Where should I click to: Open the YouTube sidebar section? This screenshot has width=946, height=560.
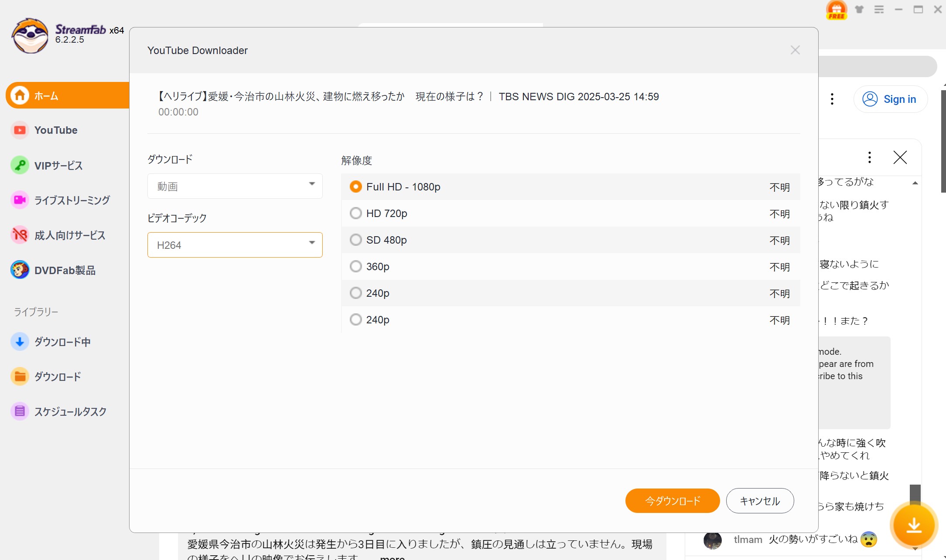55,130
